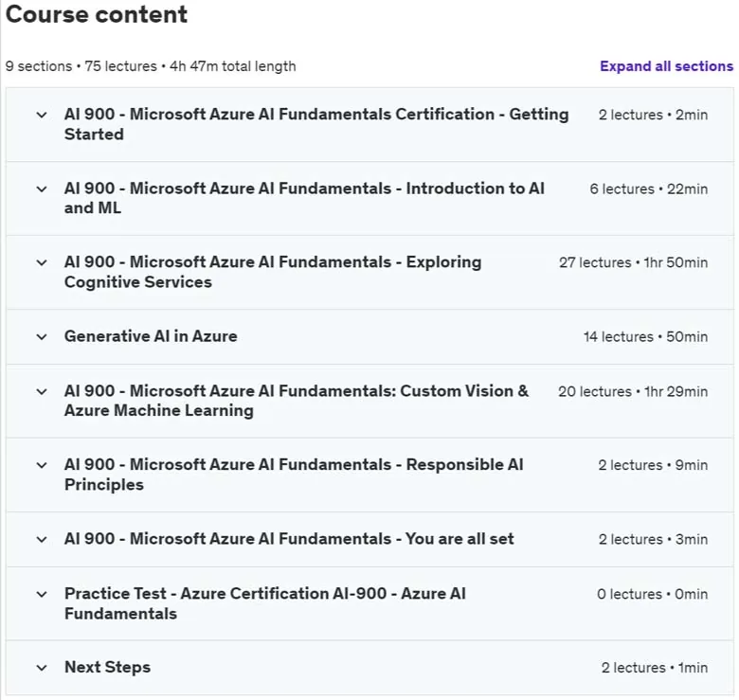
Task: Select the Next Steps title
Action: pyautogui.click(x=107, y=668)
